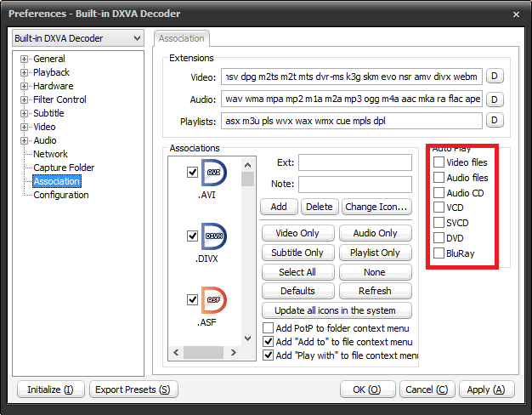Uncheck the .DIVX association checkbox
Screen dimensions: 532x415
pos(192,236)
